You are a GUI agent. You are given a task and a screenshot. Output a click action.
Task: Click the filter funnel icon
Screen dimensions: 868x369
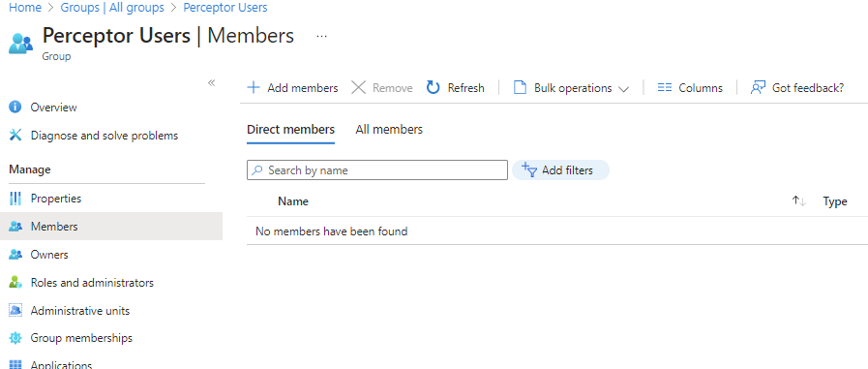coord(529,169)
